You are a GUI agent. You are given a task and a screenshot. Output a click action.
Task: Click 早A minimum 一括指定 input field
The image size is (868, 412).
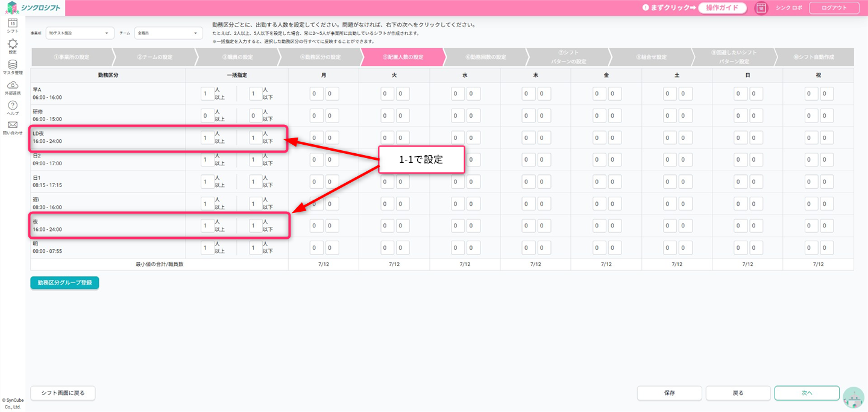(207, 93)
